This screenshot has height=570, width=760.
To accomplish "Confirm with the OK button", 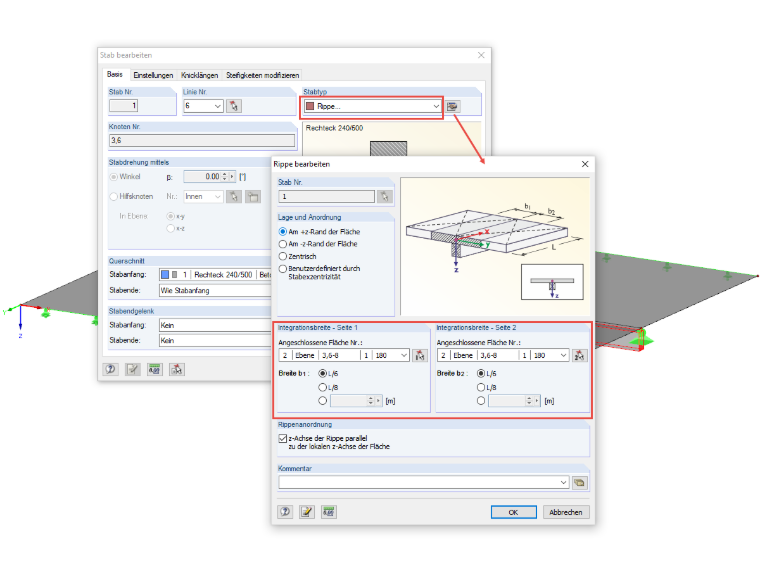I will (513, 512).
